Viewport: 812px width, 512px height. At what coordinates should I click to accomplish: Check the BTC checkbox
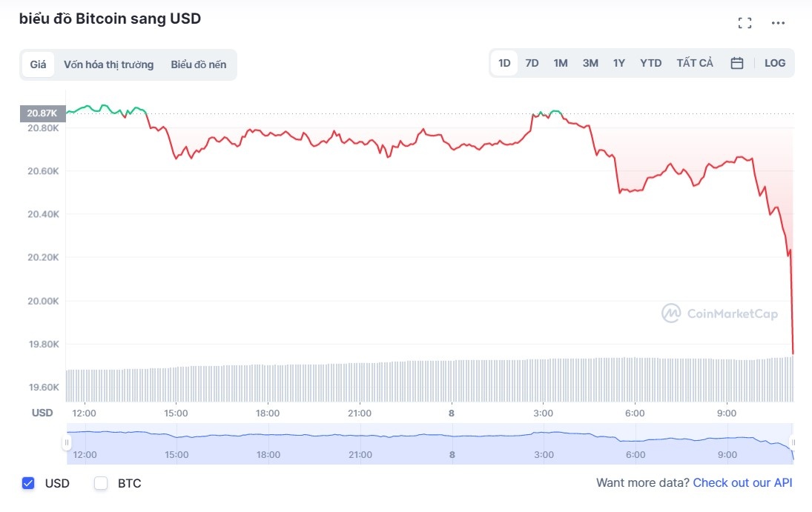pyautogui.click(x=100, y=483)
